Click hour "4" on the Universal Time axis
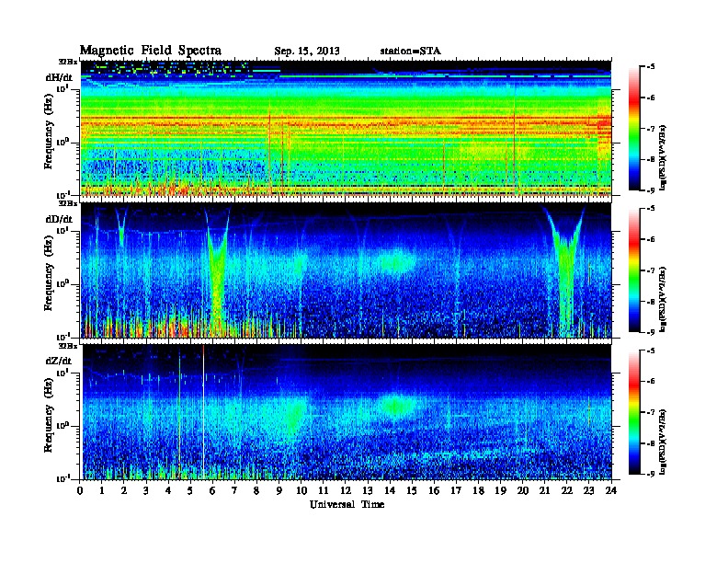The width and height of the screenshot is (728, 563). (168, 490)
